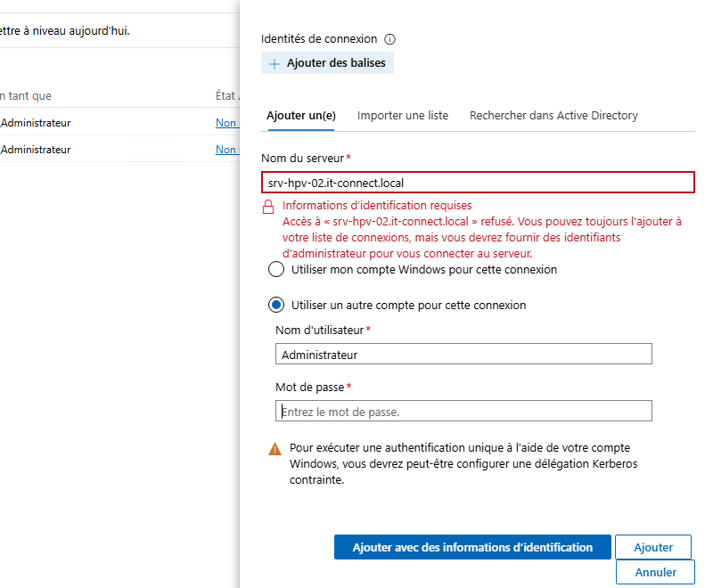This screenshot has height=588, width=713.
Task: Sort by the État column header
Action: point(225,95)
